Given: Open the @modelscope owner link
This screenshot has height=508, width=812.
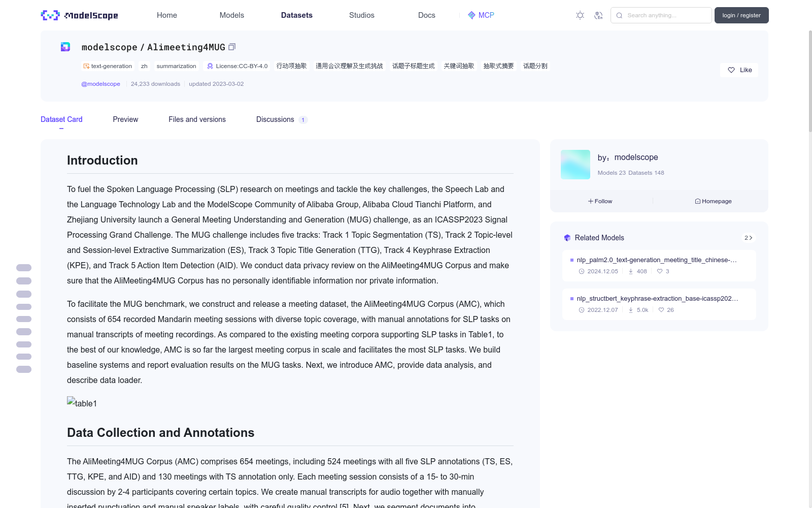Looking at the screenshot, I should click(x=100, y=84).
